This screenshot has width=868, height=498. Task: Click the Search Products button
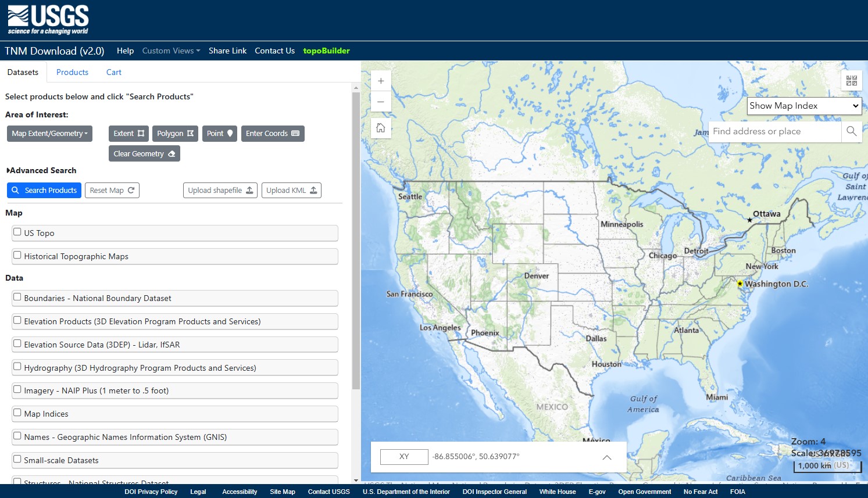click(44, 191)
